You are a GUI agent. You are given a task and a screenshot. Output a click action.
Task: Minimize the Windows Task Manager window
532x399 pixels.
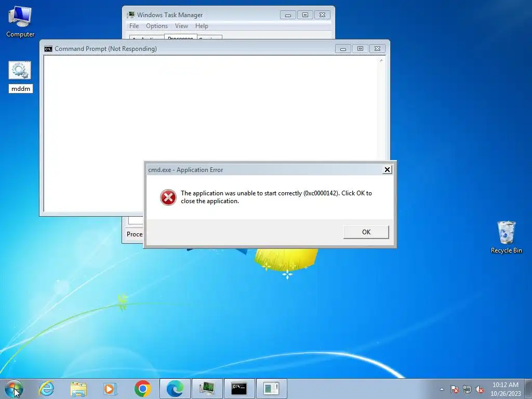(x=288, y=15)
